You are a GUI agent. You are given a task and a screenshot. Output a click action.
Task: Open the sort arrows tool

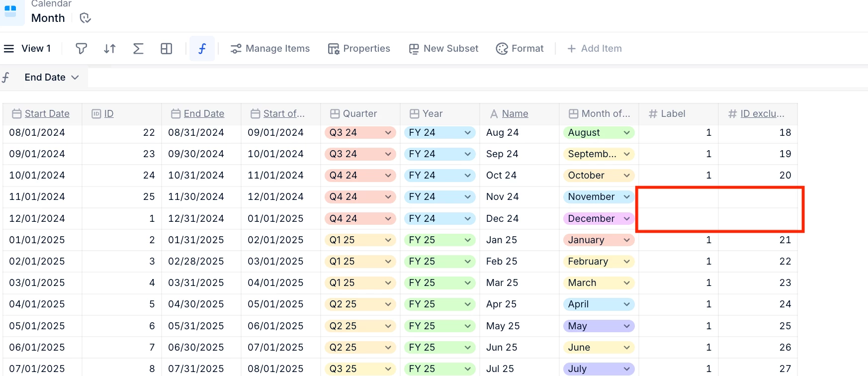(x=110, y=48)
